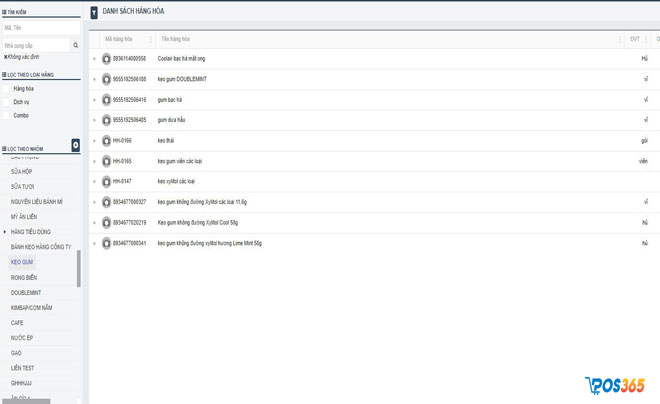Expand the HÀNG TIÊU DÙNG group

coord(5,232)
